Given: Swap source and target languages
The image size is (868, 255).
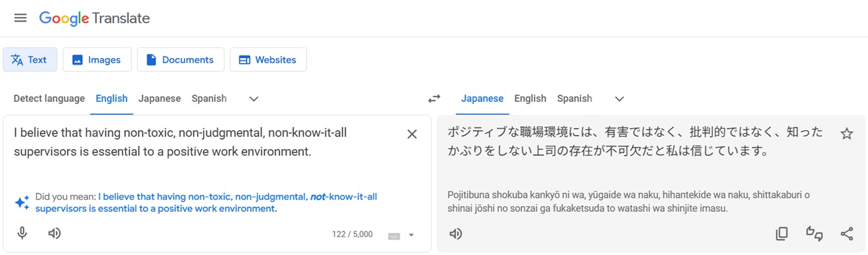Looking at the screenshot, I should click(x=434, y=98).
